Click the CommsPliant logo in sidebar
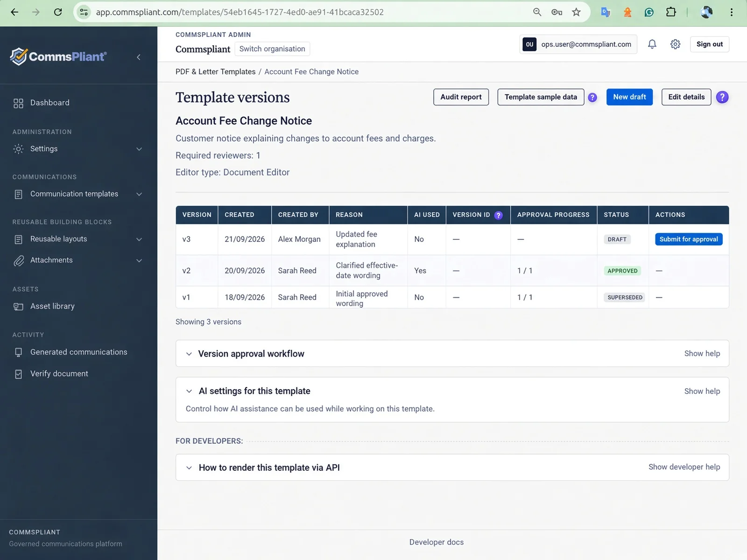This screenshot has width=747, height=560. (58, 56)
